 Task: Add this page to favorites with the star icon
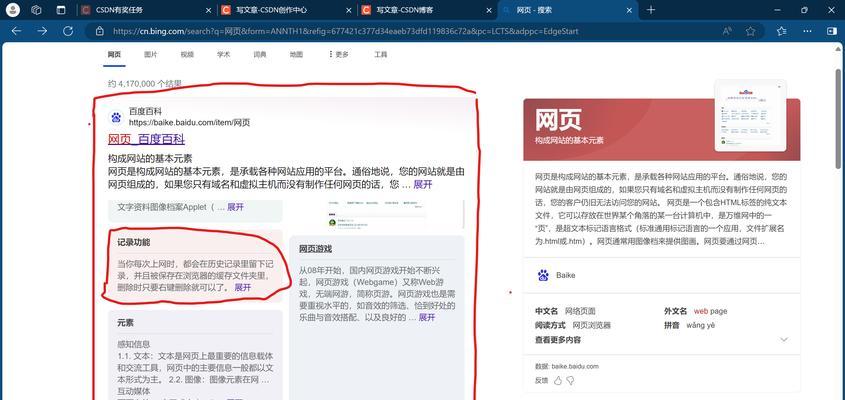pyautogui.click(x=750, y=31)
